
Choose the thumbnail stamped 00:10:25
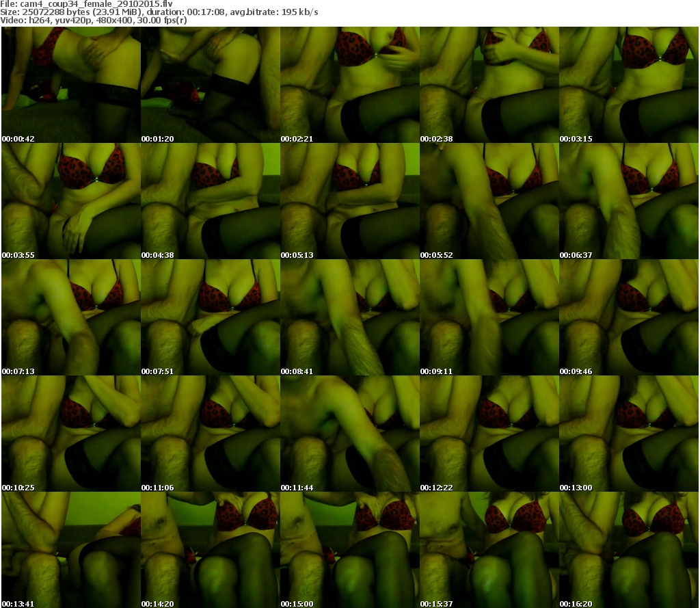71,434
